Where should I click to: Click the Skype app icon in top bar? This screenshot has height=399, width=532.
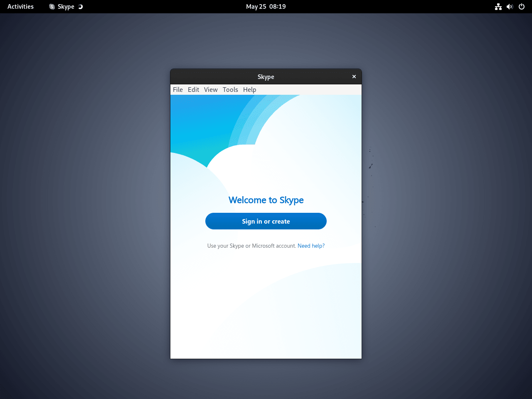52,7
